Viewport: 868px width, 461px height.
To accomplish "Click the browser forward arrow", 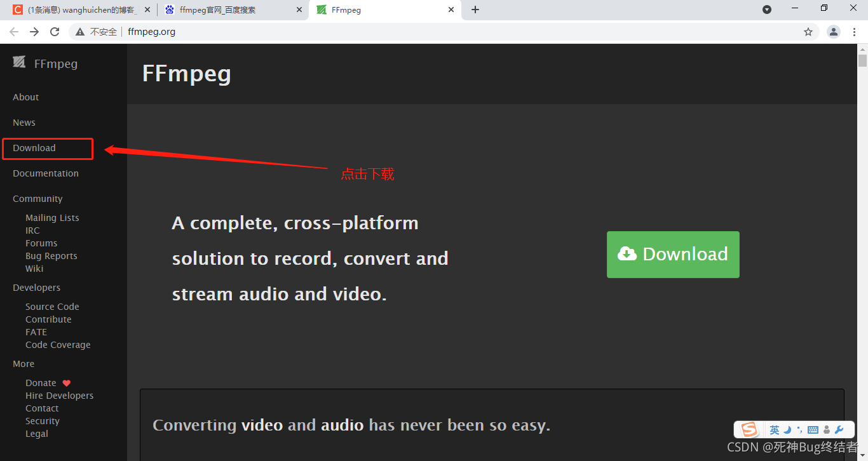I will click(34, 32).
